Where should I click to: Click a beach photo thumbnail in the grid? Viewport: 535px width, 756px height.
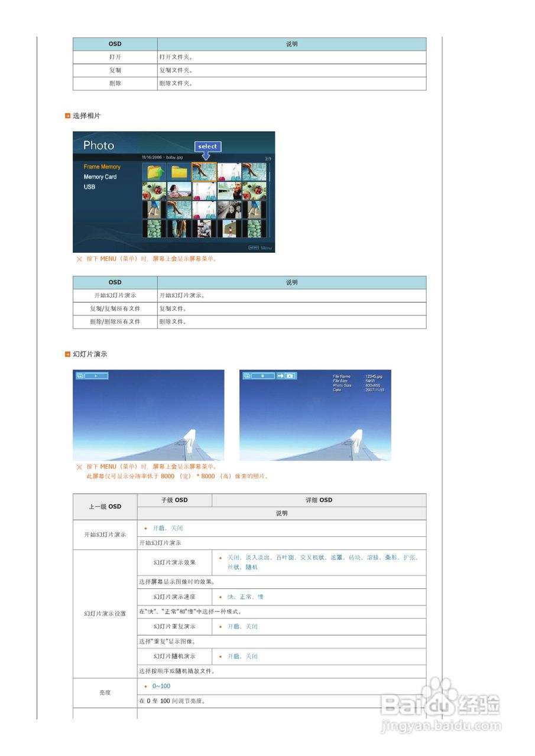tap(180, 190)
